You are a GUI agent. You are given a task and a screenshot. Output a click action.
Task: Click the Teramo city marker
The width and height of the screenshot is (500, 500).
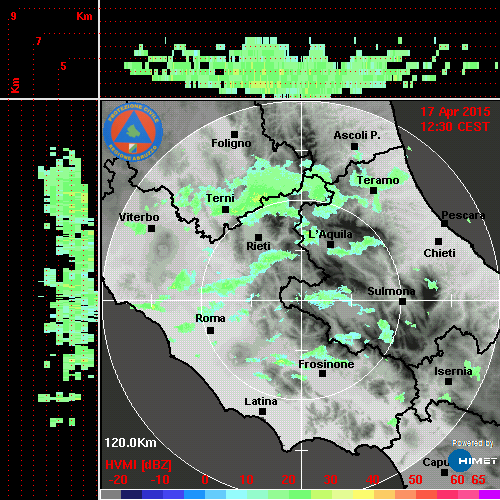[x=374, y=190]
